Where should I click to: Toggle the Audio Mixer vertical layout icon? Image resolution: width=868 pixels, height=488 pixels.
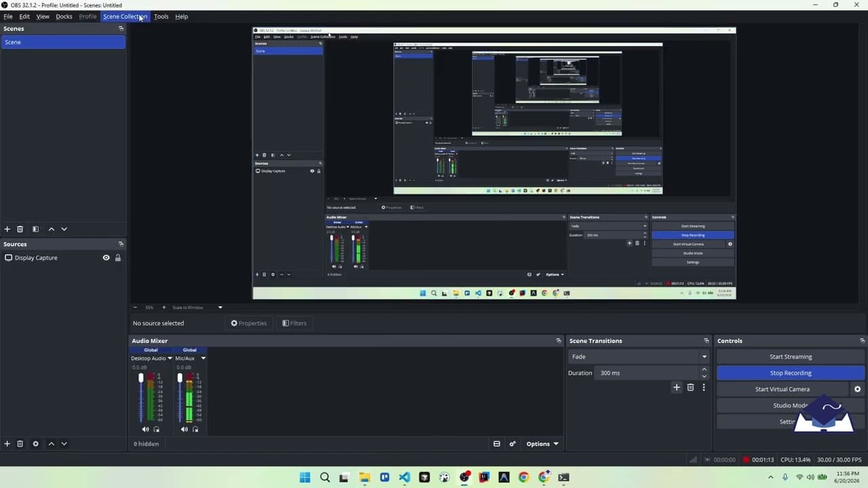(497, 444)
